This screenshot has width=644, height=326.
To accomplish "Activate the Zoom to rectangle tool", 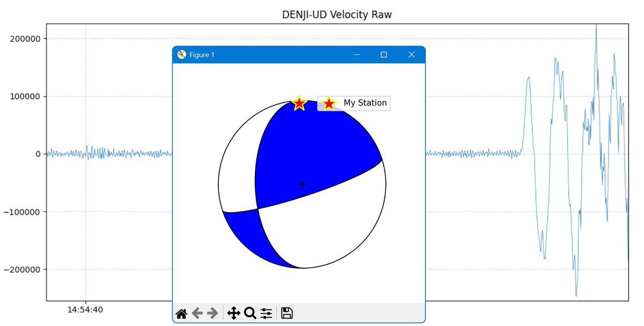I will tap(250, 313).
